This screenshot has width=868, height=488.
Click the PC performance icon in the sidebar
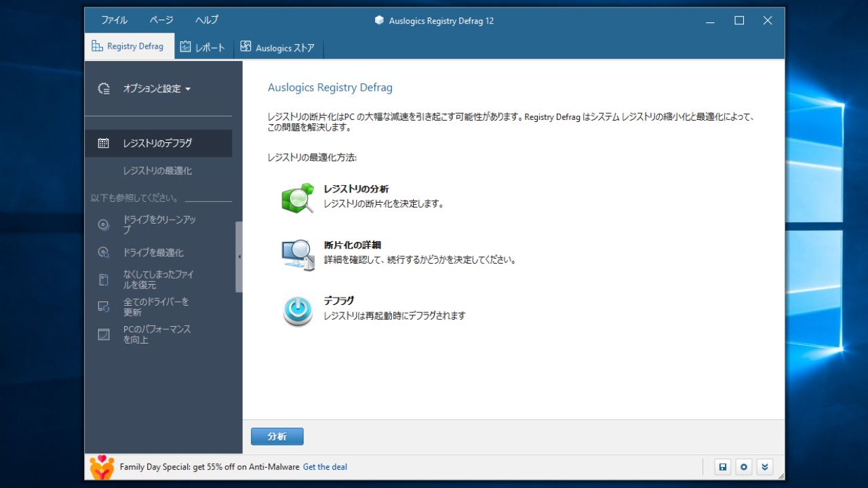tap(103, 334)
